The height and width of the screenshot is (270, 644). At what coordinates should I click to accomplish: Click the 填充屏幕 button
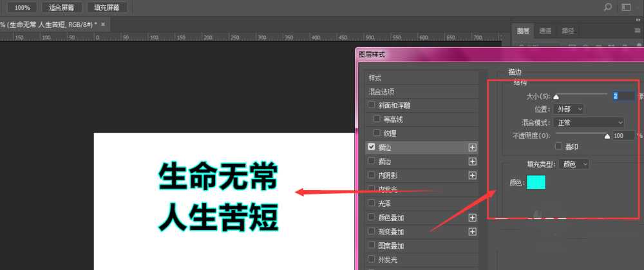(106, 8)
